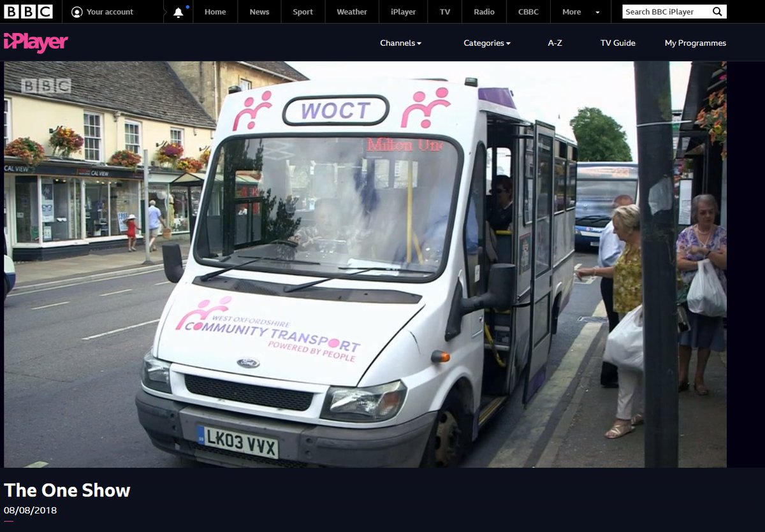Open the TV Guide
765x532 pixels.
pos(618,43)
